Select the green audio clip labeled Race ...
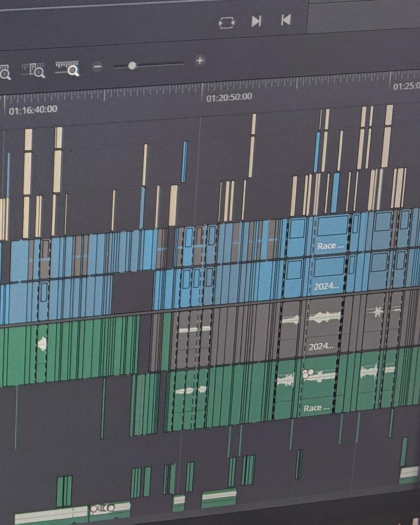The height and width of the screenshot is (525, 420). click(318, 386)
